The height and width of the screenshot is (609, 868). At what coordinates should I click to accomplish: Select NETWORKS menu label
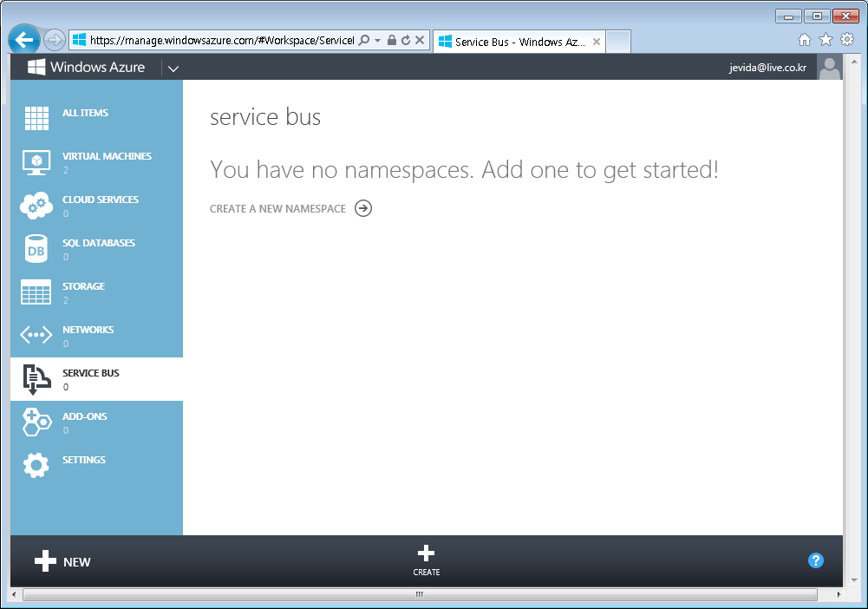point(88,330)
